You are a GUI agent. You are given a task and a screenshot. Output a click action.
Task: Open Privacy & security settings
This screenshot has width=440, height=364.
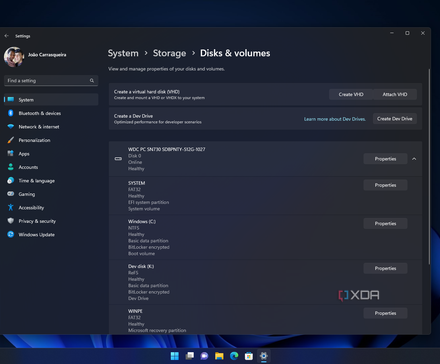click(51, 221)
